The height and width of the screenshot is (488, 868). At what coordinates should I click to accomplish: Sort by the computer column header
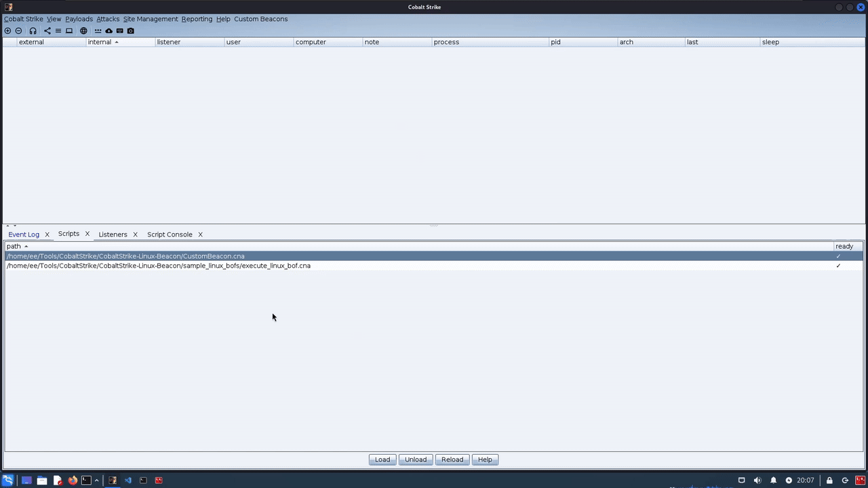328,42
